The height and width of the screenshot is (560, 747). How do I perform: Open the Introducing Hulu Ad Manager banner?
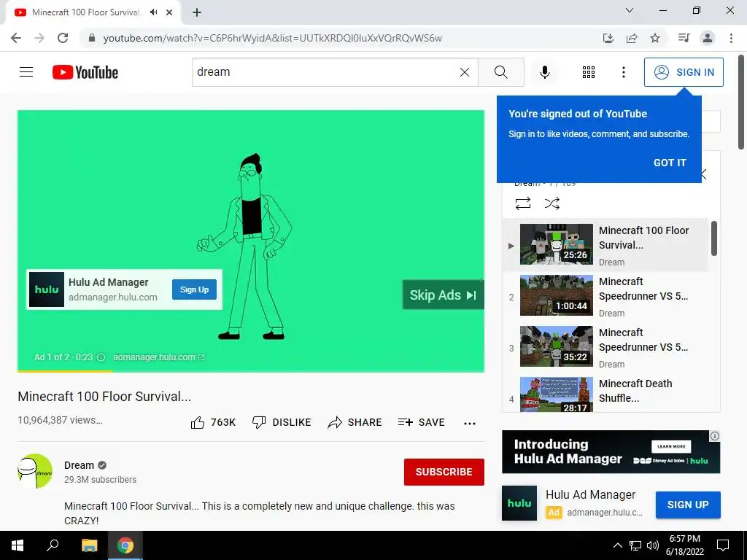pos(611,452)
